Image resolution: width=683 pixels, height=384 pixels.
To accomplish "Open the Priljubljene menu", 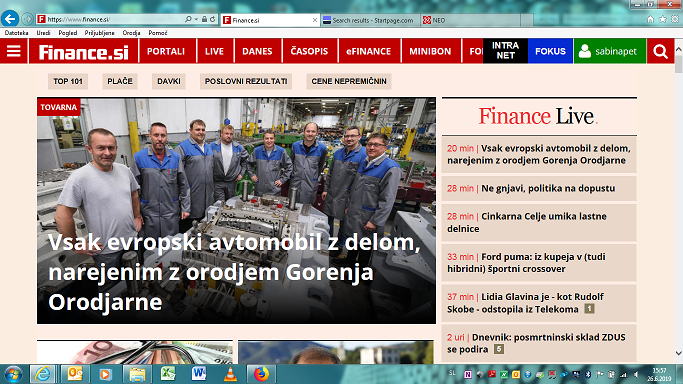I will (x=99, y=33).
